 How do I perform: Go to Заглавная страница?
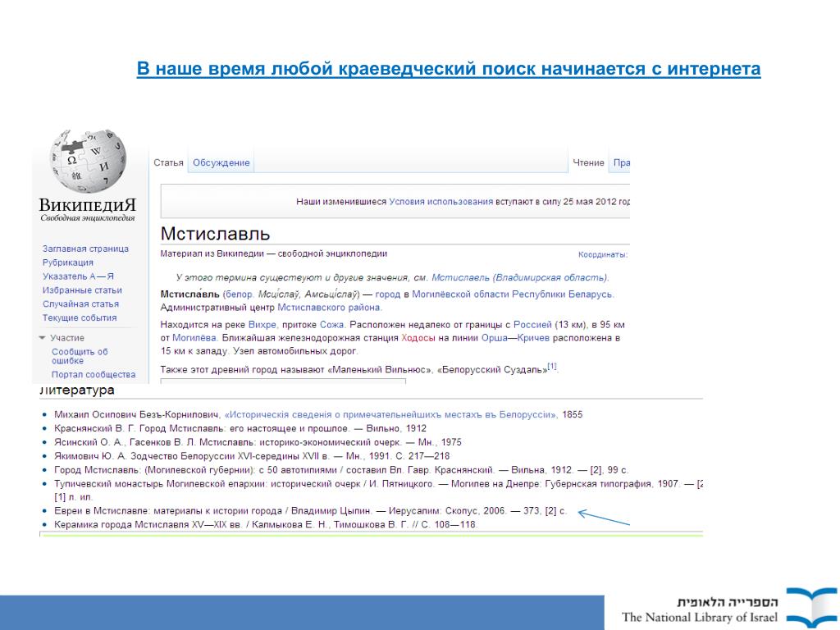(85, 249)
